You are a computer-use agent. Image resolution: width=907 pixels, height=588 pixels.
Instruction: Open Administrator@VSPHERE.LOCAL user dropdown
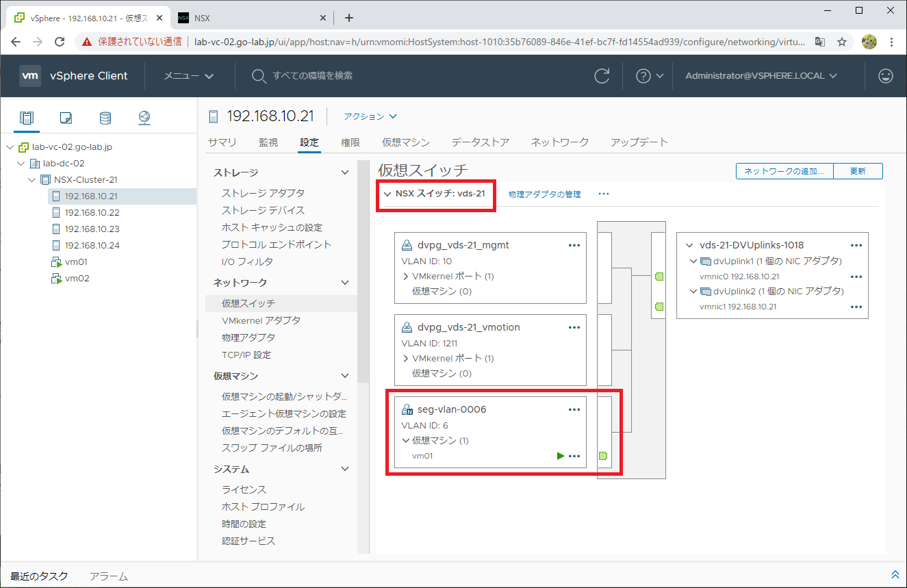(x=761, y=76)
